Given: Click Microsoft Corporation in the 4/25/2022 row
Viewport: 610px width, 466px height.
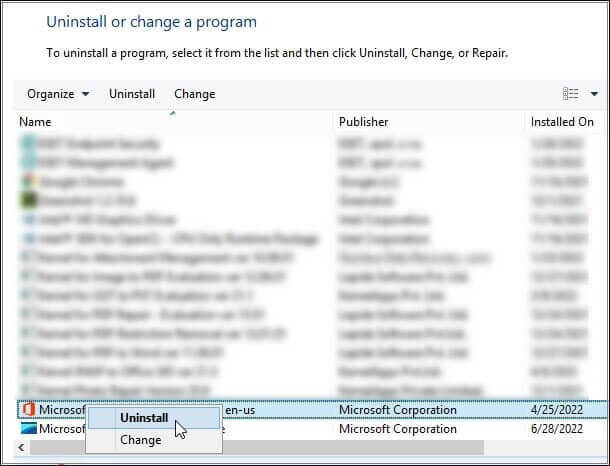Looking at the screenshot, I should pos(398,410).
